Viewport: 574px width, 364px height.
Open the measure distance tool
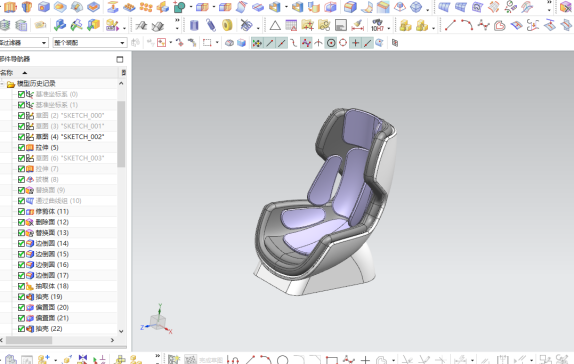click(357, 25)
